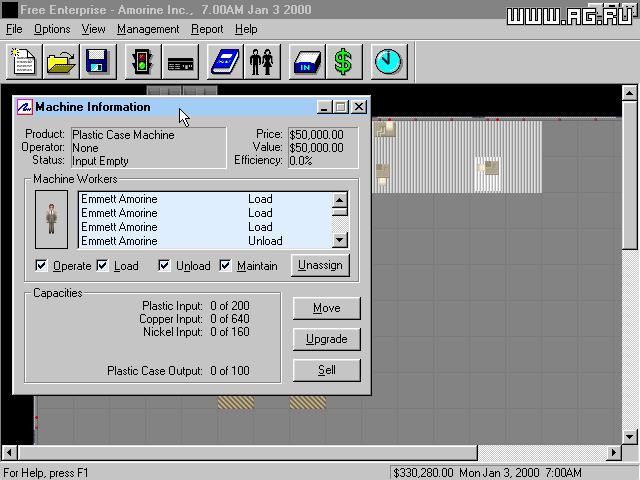This screenshot has height=480, width=640.
Task: Click the machine at the factory floor's top-left
Action: [385, 130]
